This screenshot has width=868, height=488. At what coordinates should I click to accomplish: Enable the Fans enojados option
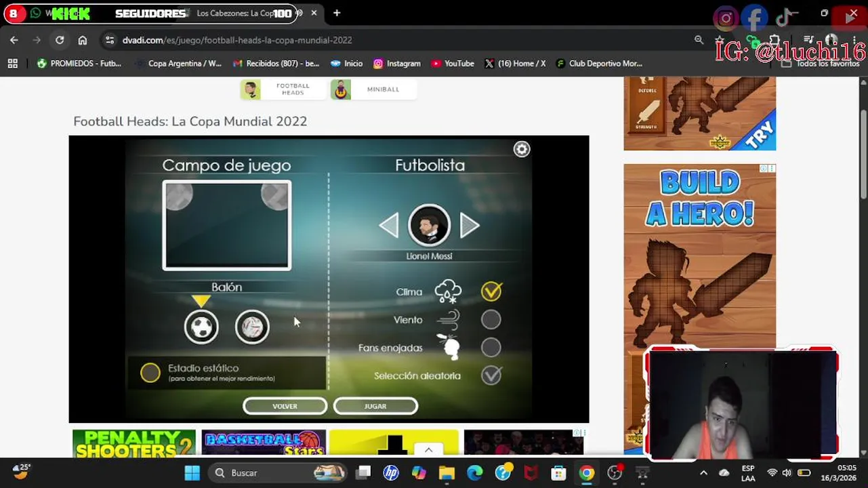click(491, 348)
